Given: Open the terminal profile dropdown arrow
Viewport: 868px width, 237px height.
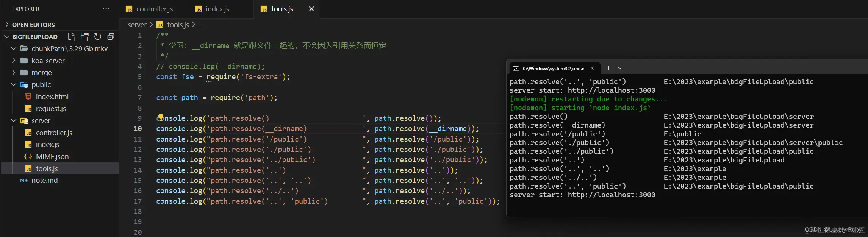Looking at the screenshot, I should (620, 68).
